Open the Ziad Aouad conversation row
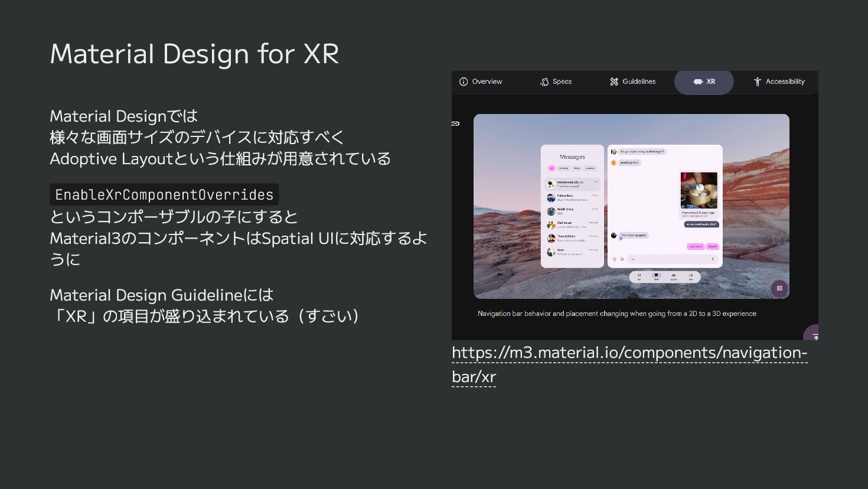This screenshot has width=868, height=489. click(572, 225)
